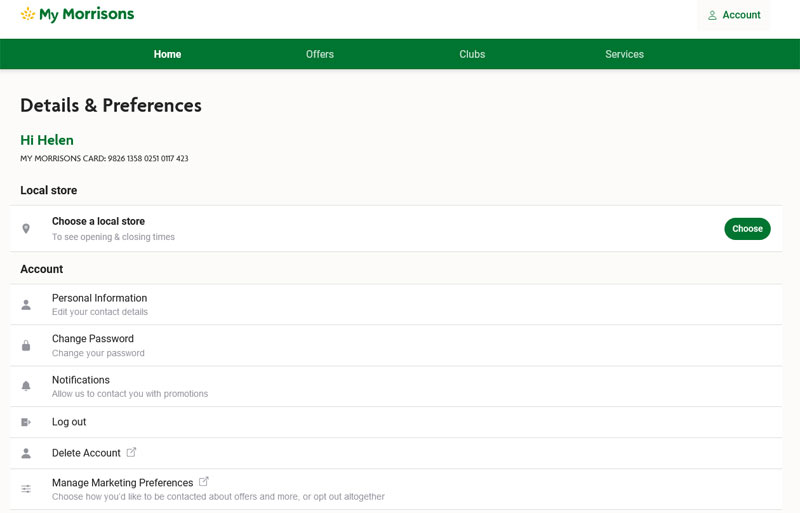Click 'Change your password' subtitle text
Screen dimensions: 800x513
[98, 353]
